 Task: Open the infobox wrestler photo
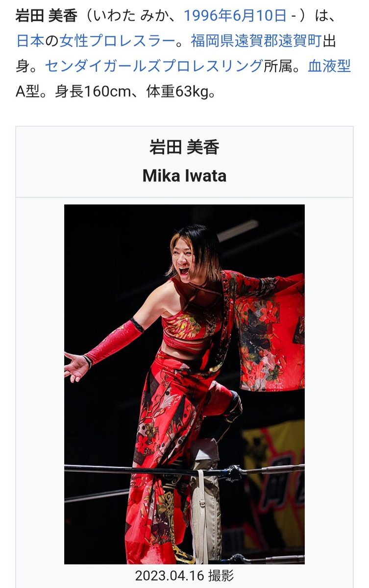tap(184, 384)
